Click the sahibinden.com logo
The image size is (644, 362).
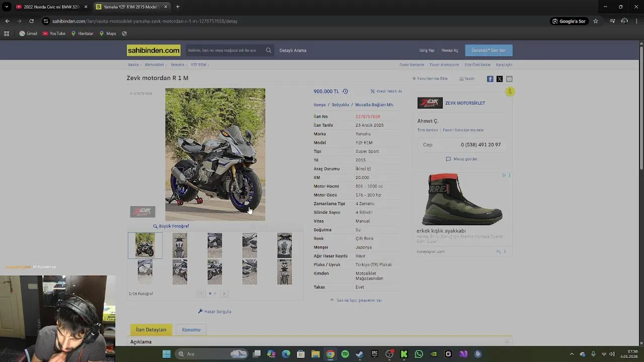coord(153,50)
